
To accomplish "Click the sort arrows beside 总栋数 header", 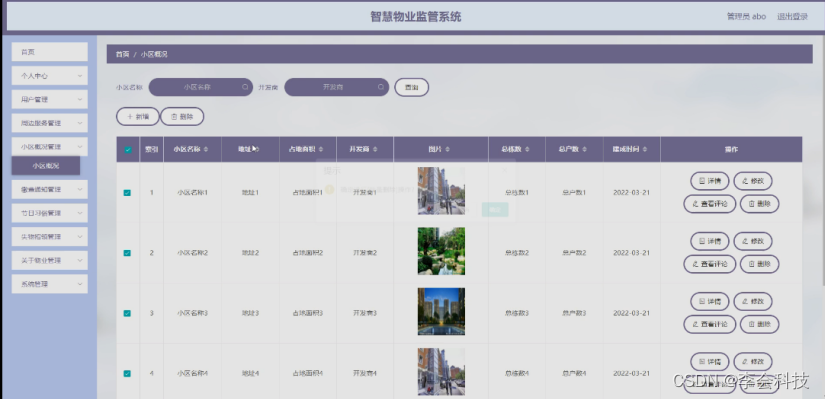I will point(527,149).
